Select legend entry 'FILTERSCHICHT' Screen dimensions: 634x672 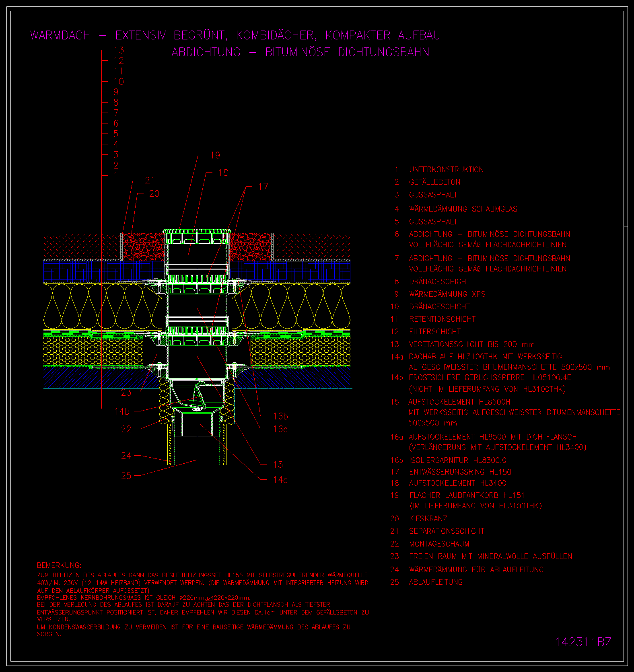435,331
